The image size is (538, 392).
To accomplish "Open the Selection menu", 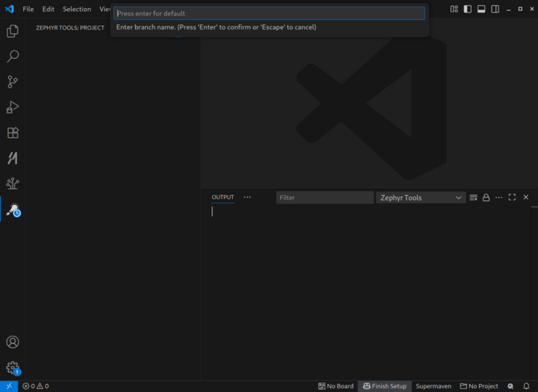I will [77, 9].
